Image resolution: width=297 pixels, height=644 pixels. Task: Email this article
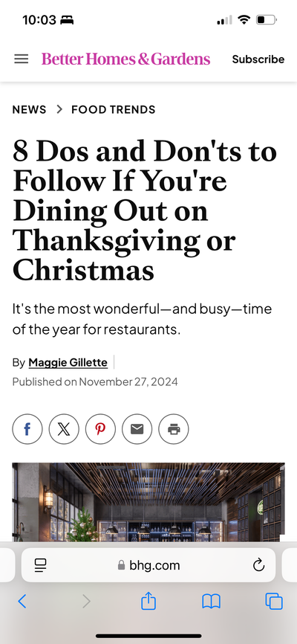[137, 429]
